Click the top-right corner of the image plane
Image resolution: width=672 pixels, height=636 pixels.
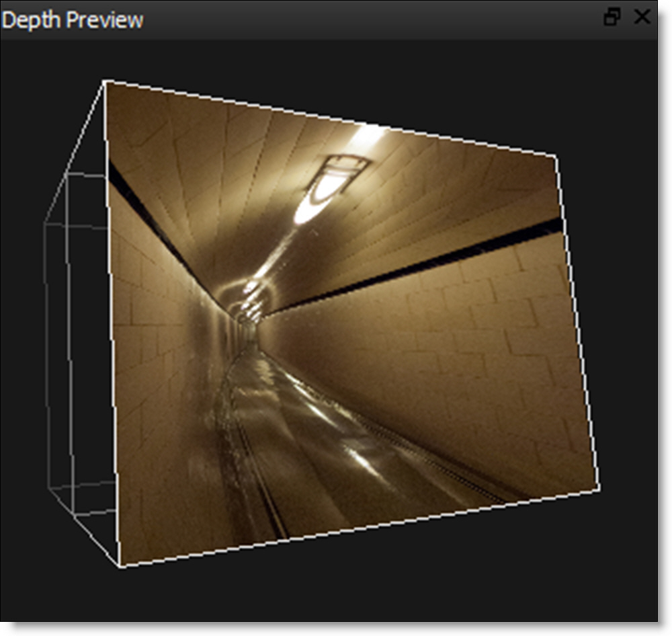pos(555,156)
